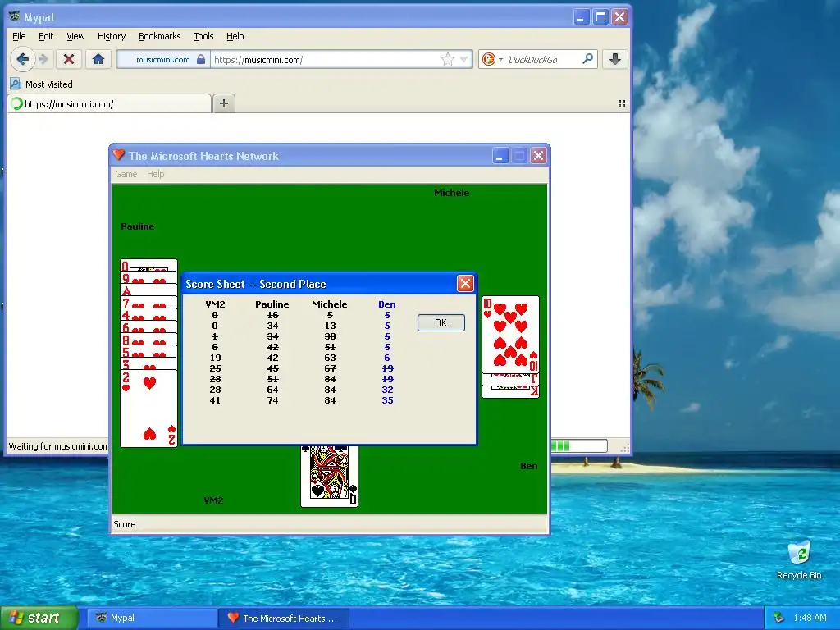Click the Score text in Hearts status bar
The image size is (840, 630).
tap(125, 524)
